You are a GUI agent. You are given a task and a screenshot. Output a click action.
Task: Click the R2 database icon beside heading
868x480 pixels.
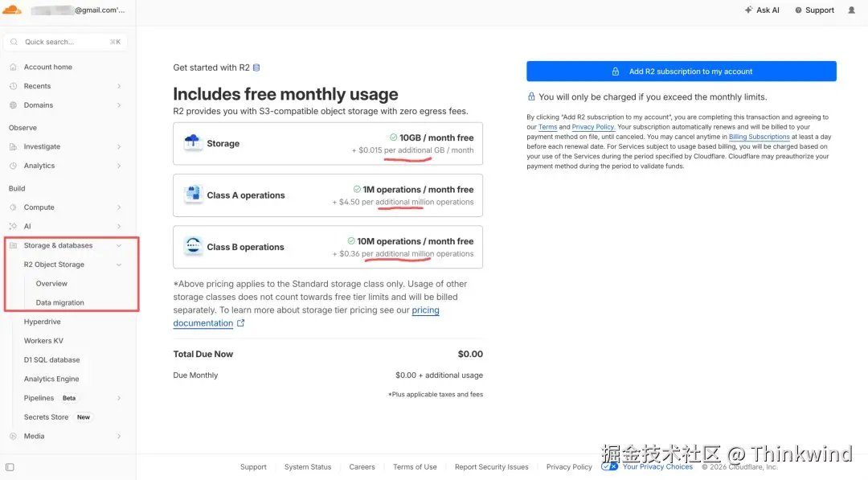pyautogui.click(x=256, y=68)
